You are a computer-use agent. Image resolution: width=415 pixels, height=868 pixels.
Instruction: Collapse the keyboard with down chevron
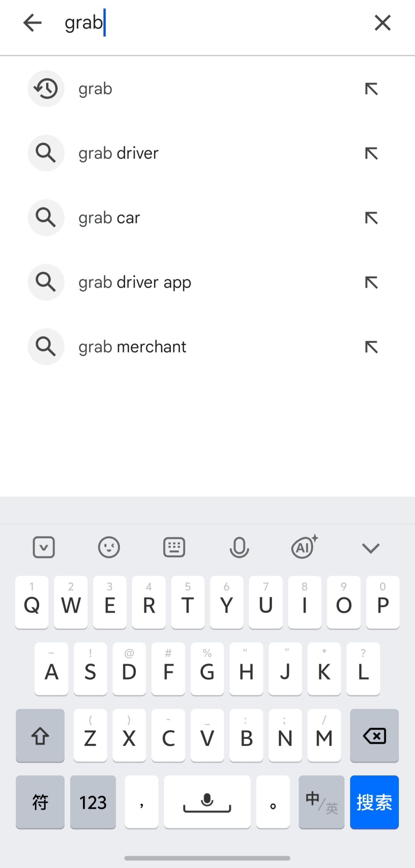point(371,548)
